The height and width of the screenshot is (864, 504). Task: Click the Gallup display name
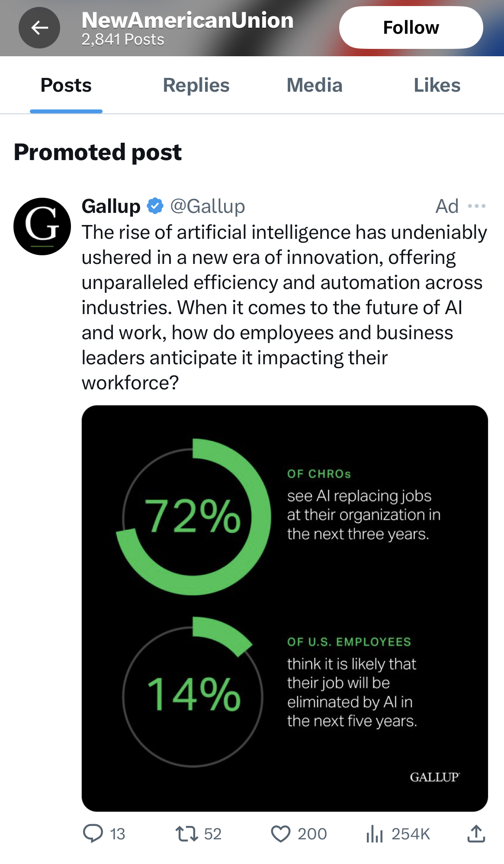tap(111, 206)
